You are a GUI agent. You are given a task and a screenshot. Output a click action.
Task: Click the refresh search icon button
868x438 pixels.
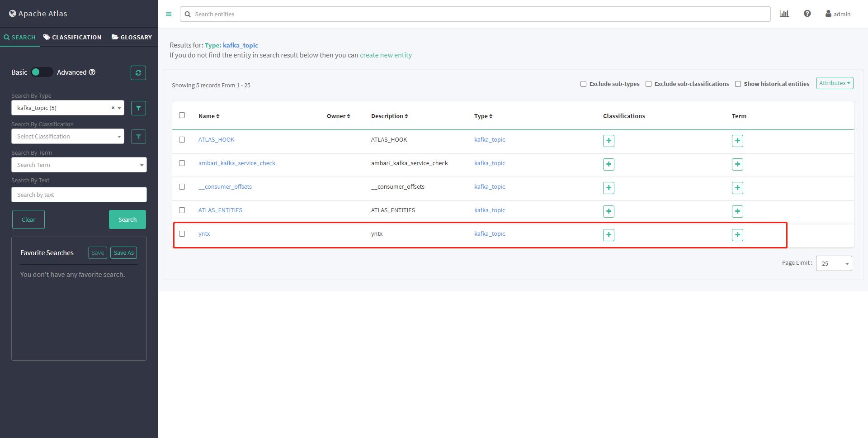coord(138,73)
